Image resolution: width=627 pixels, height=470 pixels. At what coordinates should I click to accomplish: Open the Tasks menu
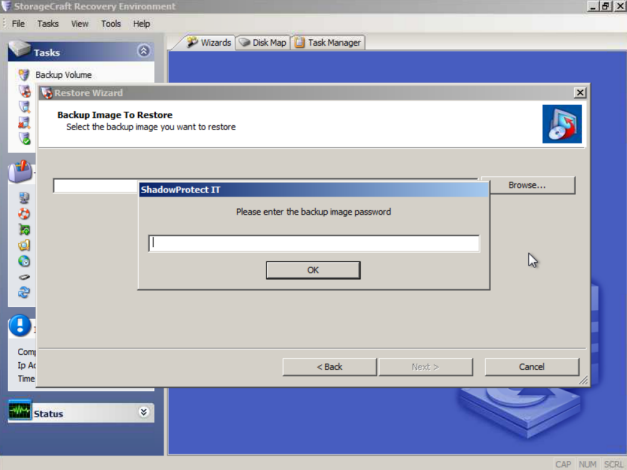click(x=48, y=24)
